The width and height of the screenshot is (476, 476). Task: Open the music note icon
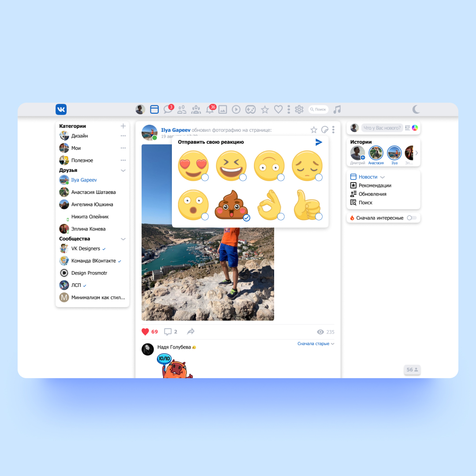coord(337,109)
